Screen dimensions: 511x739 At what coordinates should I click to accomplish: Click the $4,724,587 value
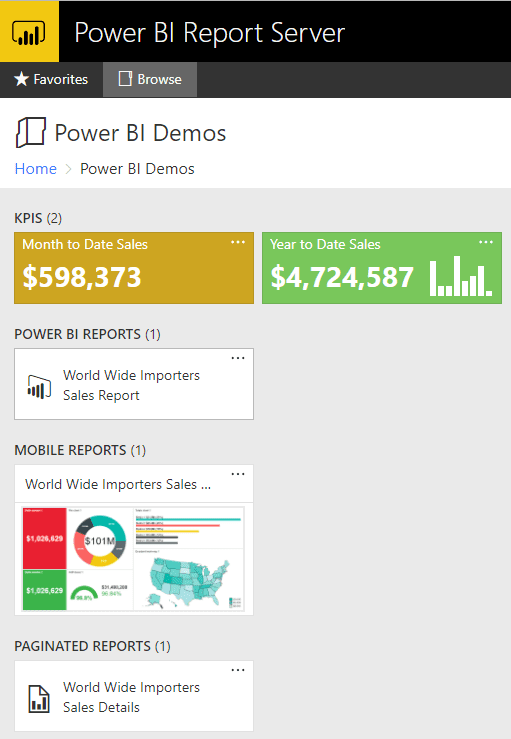(x=342, y=277)
